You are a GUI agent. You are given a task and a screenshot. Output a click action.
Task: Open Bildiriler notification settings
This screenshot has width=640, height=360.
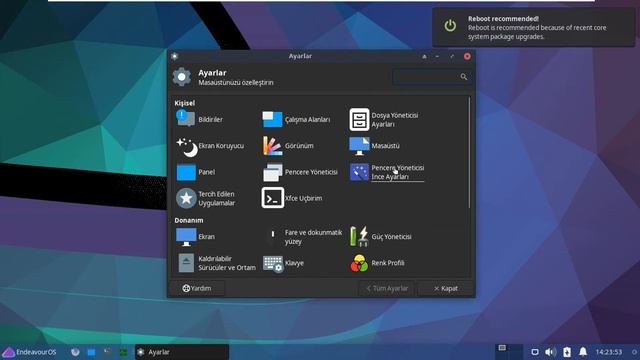(x=200, y=119)
